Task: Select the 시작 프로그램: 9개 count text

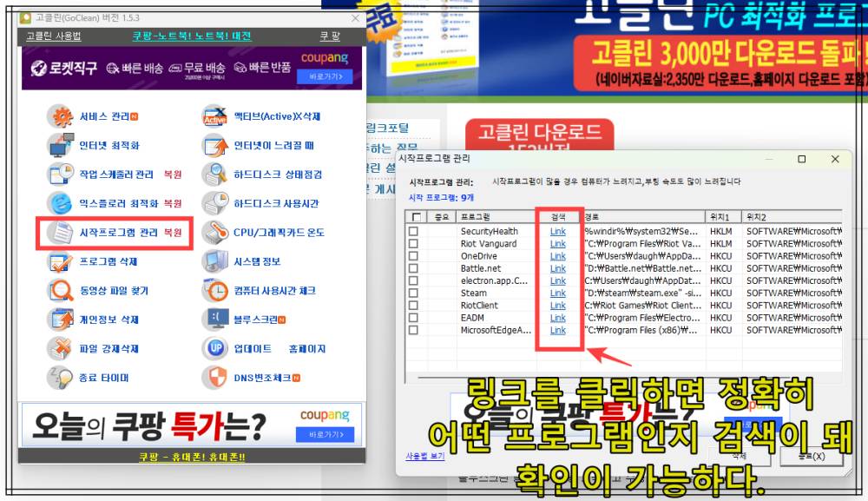Action: pyautogui.click(x=441, y=198)
